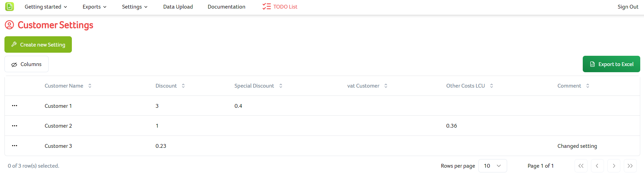Open the Exports menu

point(94,7)
